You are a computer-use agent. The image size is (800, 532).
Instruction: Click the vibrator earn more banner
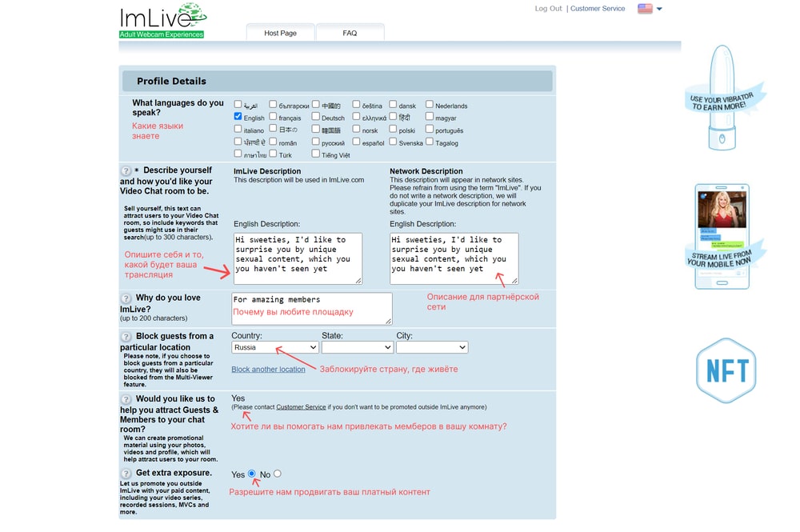click(x=723, y=98)
